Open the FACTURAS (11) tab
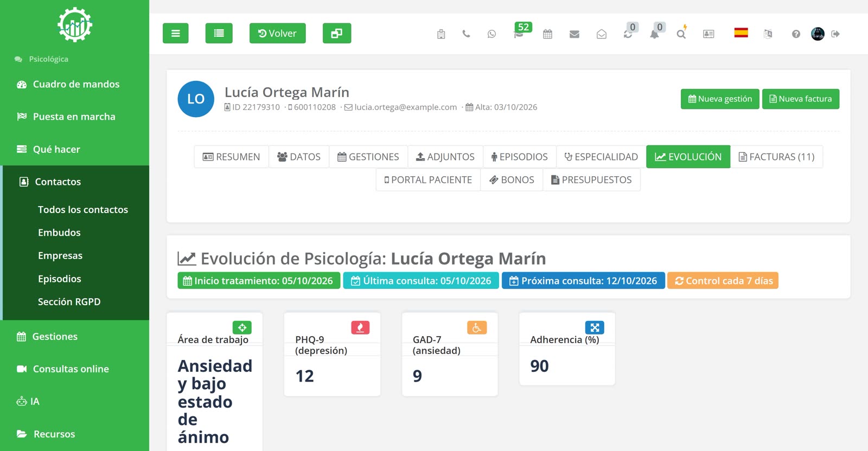The height and width of the screenshot is (451, 868). point(777,157)
